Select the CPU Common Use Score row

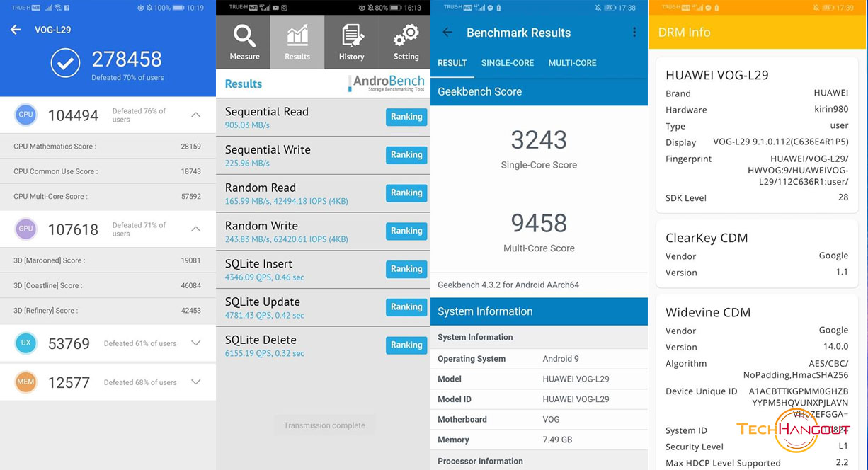point(108,171)
